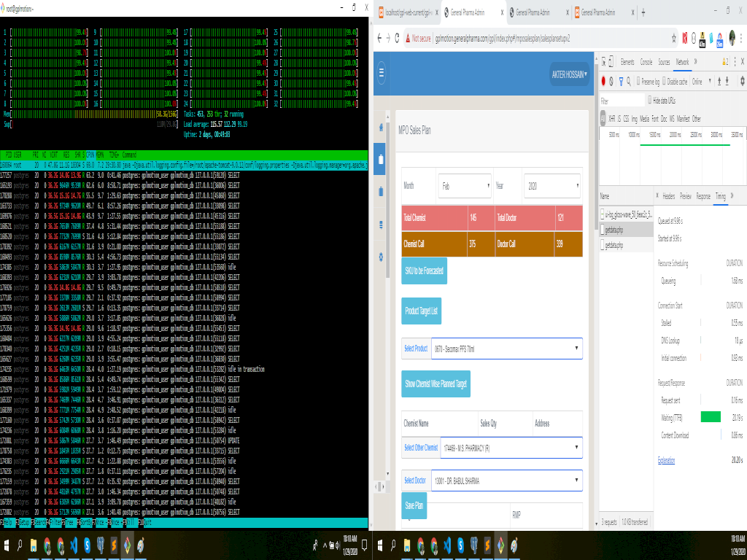
Task: Show more DevTools panels chevron
Action: pyautogui.click(x=695, y=61)
